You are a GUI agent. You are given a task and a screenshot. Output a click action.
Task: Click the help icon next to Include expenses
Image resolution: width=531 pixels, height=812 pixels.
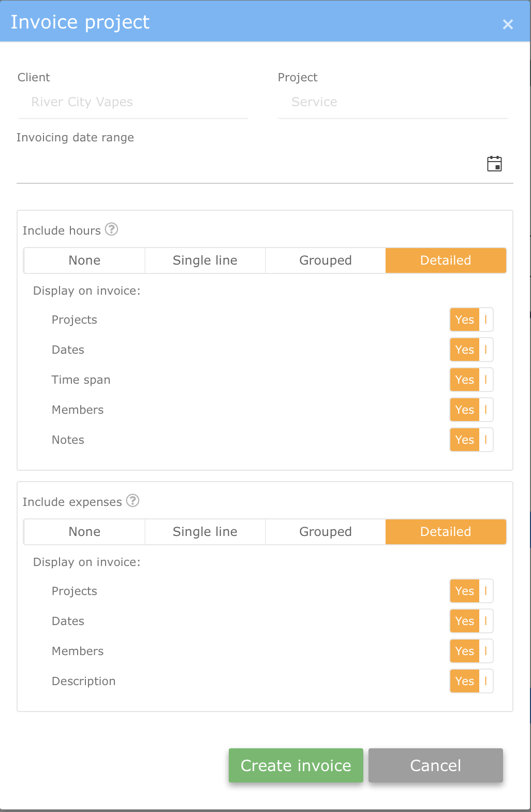click(x=133, y=501)
